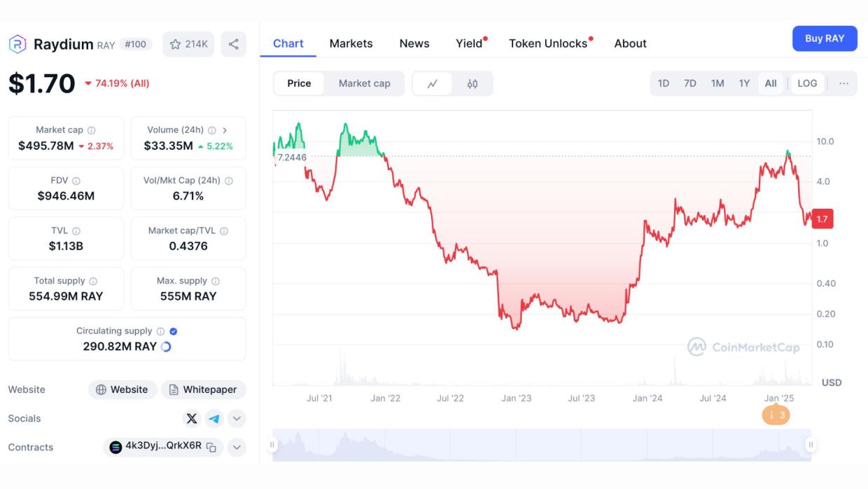
Task: Click current price label 1.7 on axis
Action: tap(822, 219)
